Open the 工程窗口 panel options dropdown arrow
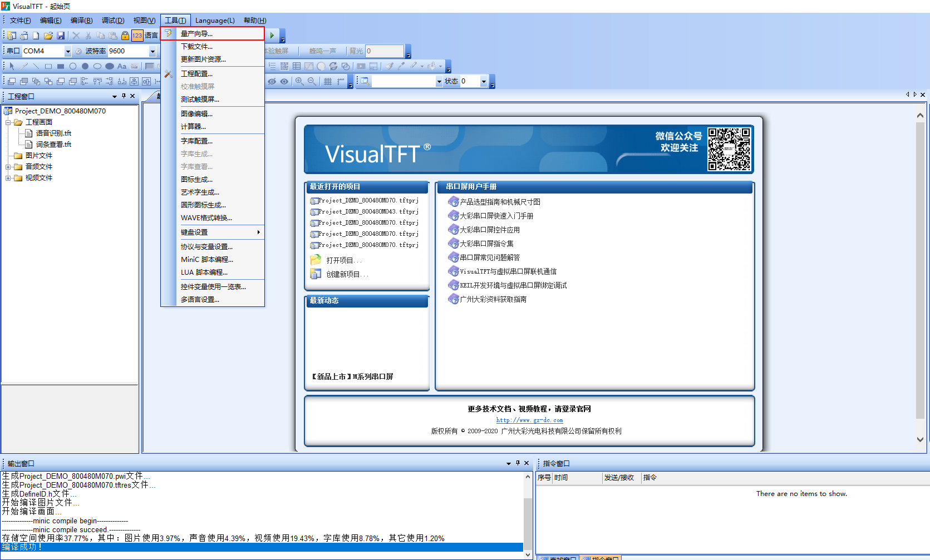The width and height of the screenshot is (930, 560). point(115,96)
